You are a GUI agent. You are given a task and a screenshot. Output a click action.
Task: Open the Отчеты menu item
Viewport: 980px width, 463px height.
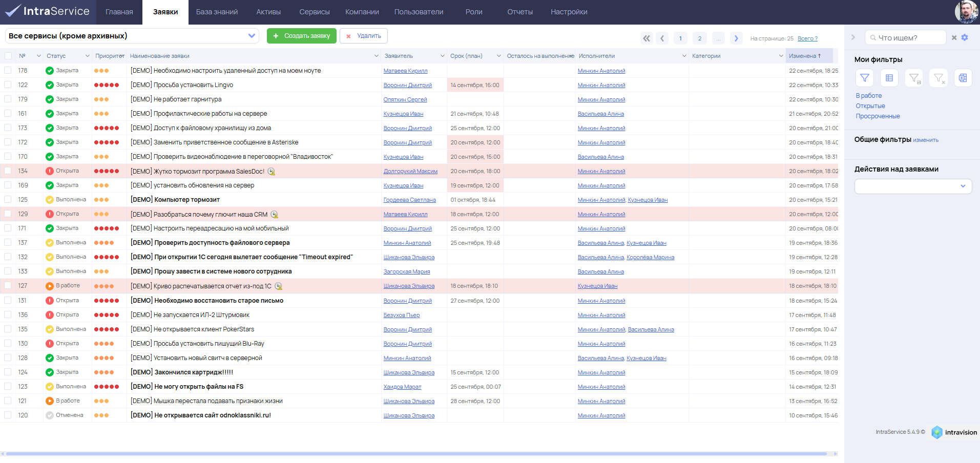point(520,12)
